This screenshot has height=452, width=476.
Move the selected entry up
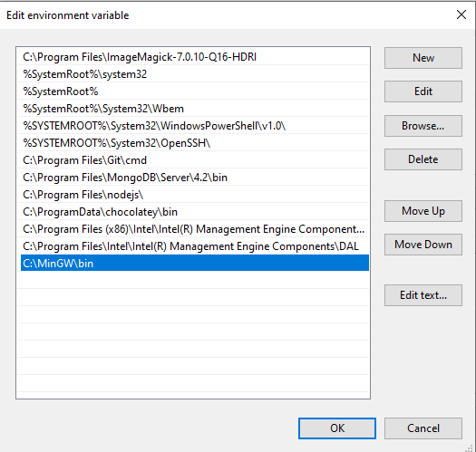(423, 211)
